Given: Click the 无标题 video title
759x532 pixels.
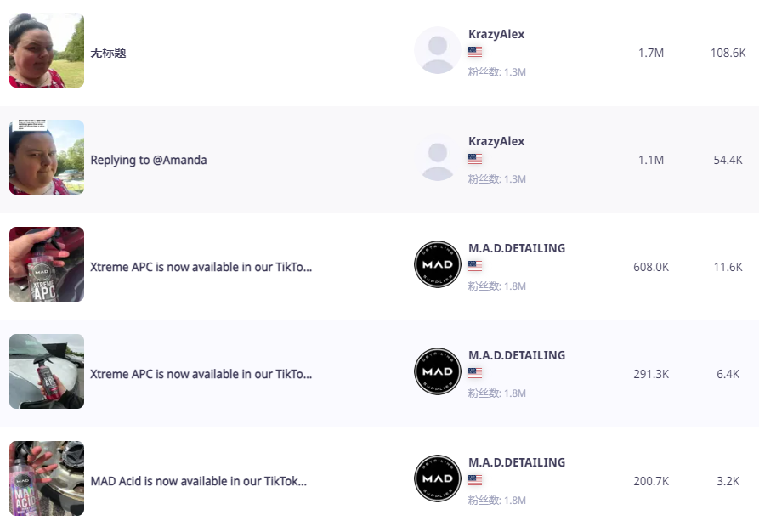Looking at the screenshot, I should point(109,53).
